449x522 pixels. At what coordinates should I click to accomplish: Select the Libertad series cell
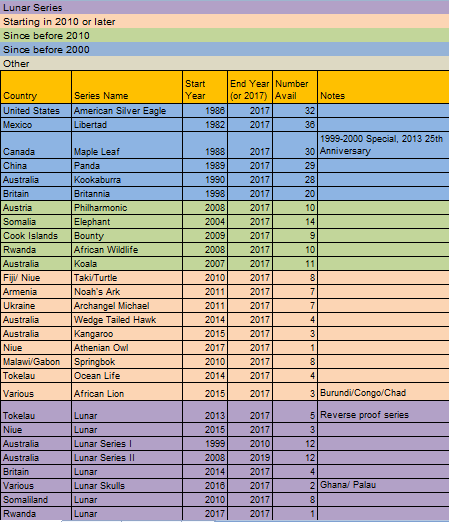[127, 125]
